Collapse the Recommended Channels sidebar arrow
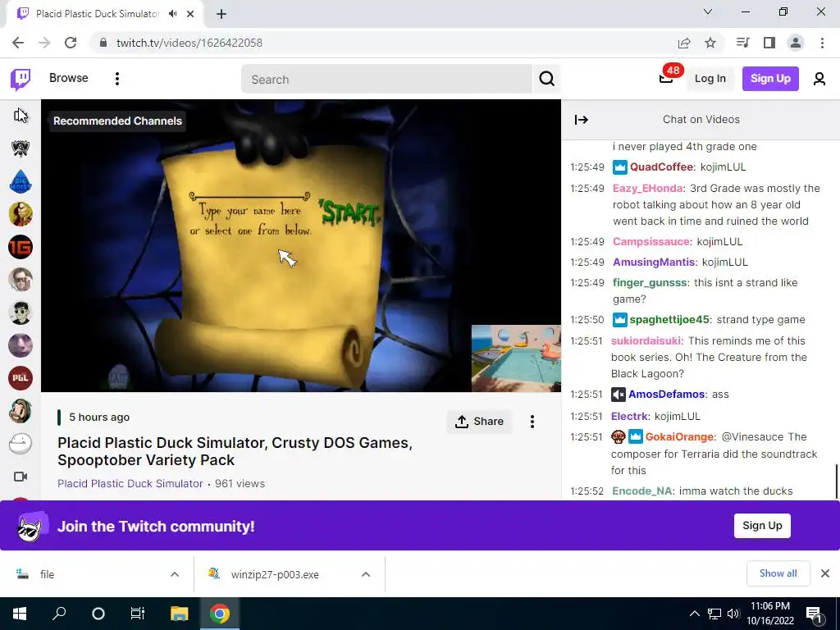Screen dimensions: 840x630 [x=21, y=115]
